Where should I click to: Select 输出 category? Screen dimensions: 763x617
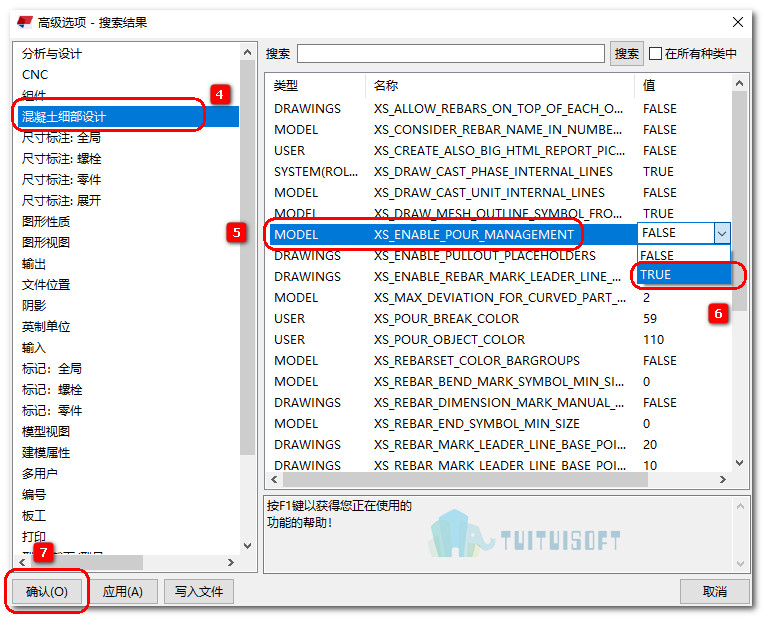34,264
